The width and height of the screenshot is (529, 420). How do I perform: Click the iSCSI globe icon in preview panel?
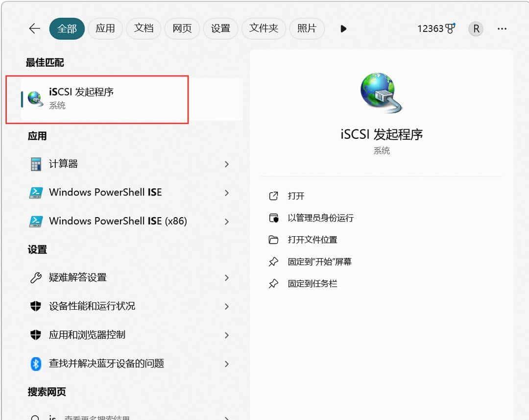point(381,93)
